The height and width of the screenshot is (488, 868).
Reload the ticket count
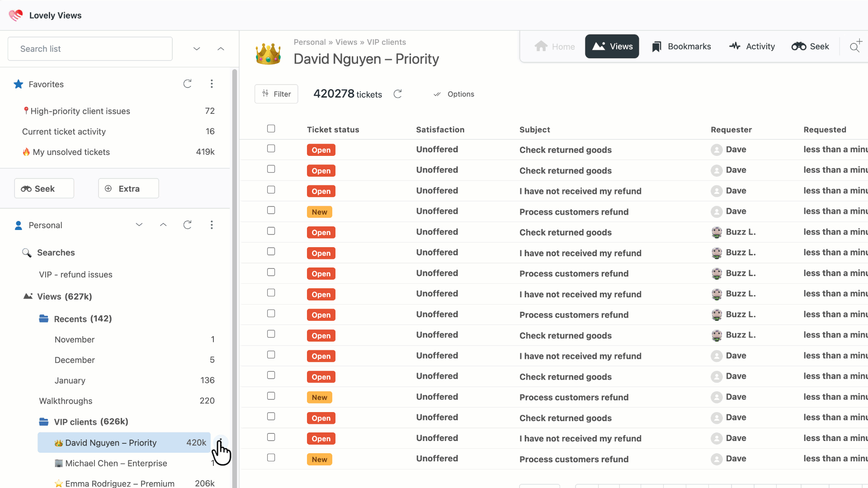click(x=397, y=94)
